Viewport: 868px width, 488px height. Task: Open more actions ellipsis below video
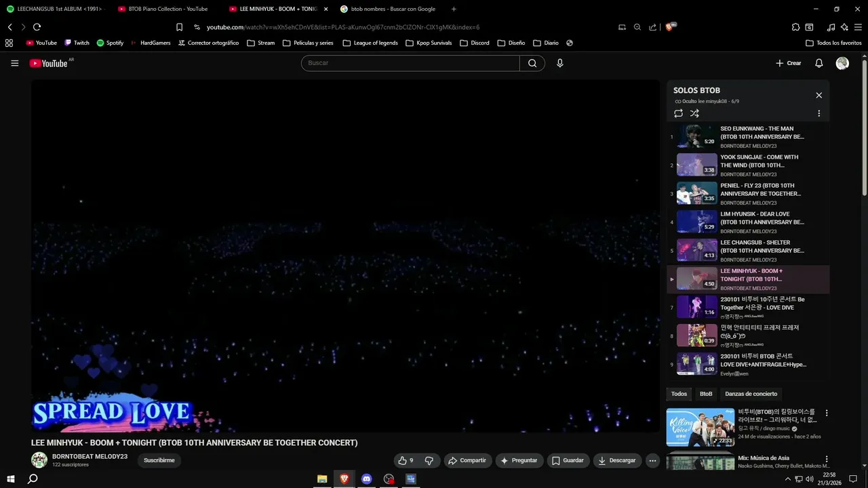tap(652, 460)
